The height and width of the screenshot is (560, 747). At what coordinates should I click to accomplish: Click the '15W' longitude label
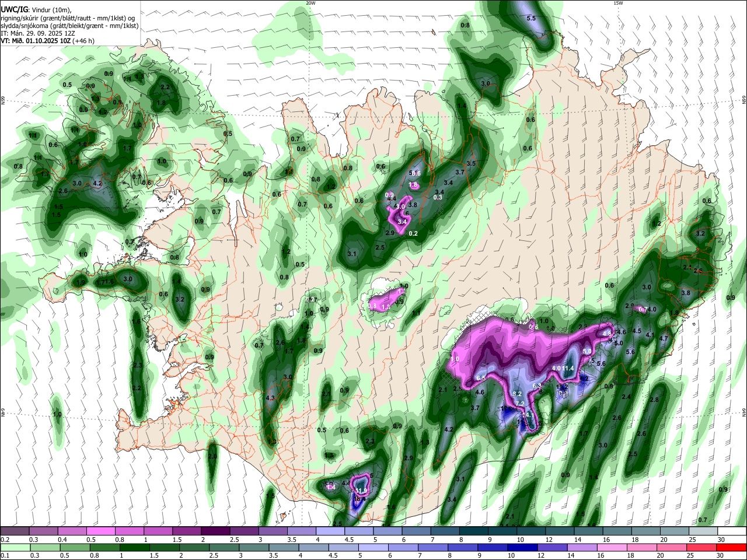tap(618, 3)
